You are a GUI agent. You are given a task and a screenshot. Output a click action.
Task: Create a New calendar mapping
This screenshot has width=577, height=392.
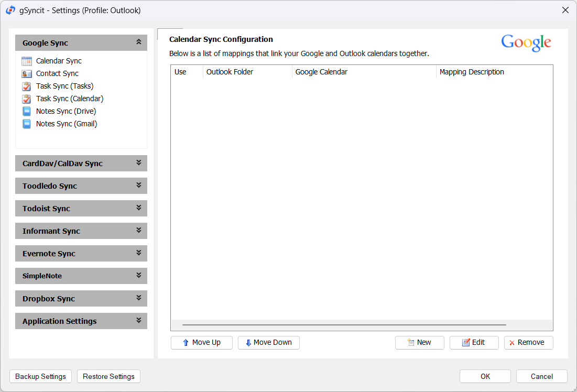[x=419, y=343]
